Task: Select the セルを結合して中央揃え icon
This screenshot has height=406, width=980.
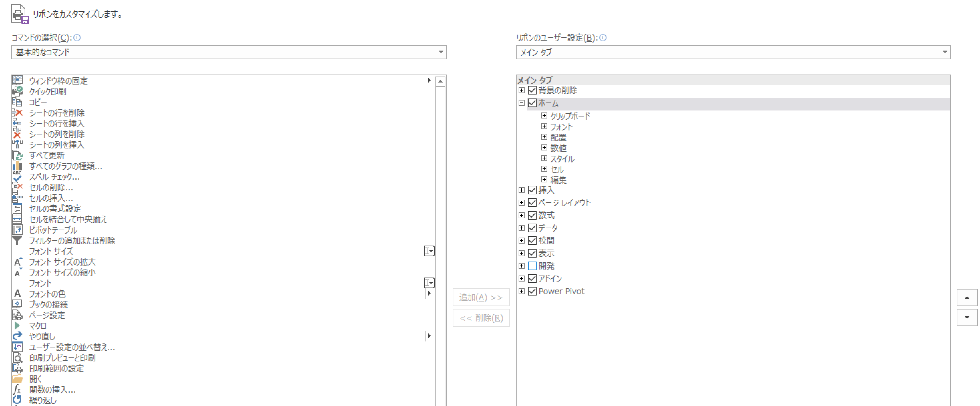Action: (x=17, y=219)
